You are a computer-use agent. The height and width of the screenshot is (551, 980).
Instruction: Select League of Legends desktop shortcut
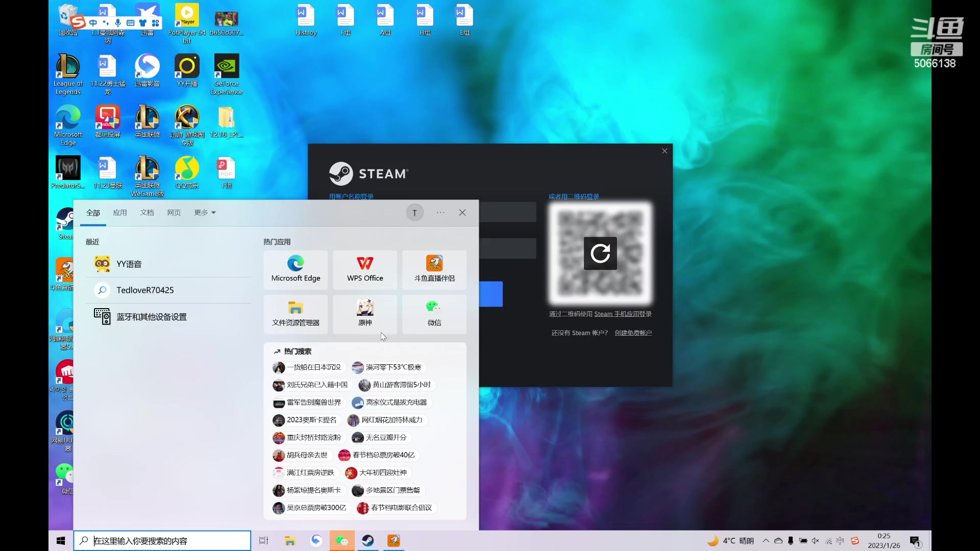pyautogui.click(x=68, y=74)
